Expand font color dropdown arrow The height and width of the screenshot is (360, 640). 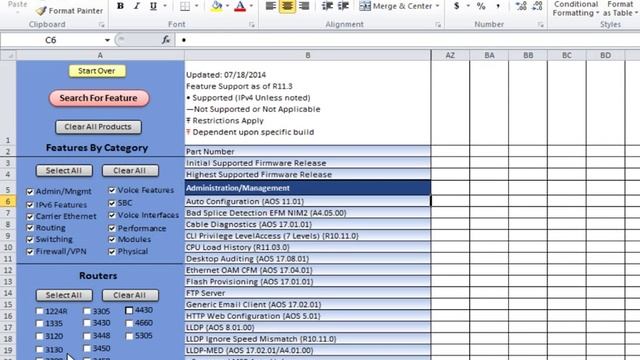251,6
